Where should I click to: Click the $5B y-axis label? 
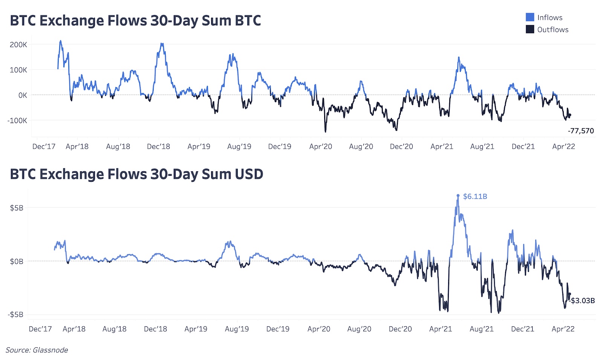[17, 208]
